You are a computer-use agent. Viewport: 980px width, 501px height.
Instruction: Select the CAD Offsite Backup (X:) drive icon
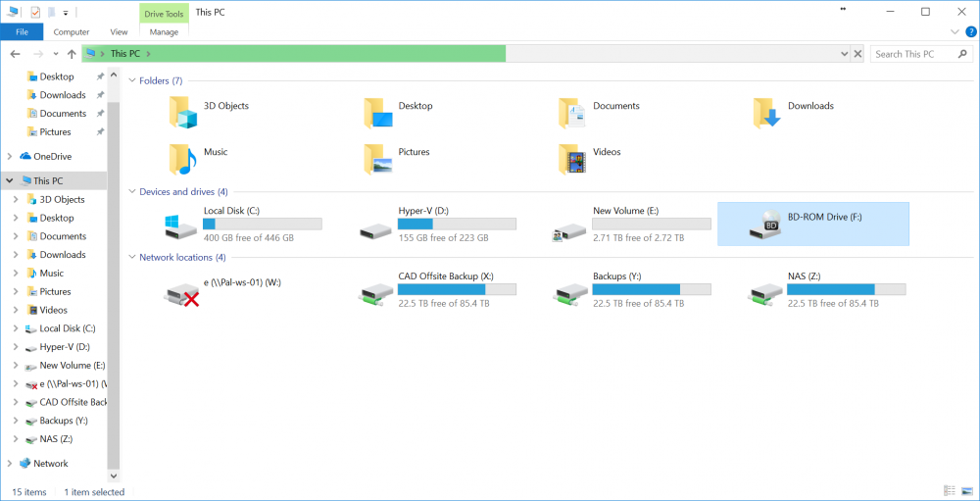coord(375,294)
